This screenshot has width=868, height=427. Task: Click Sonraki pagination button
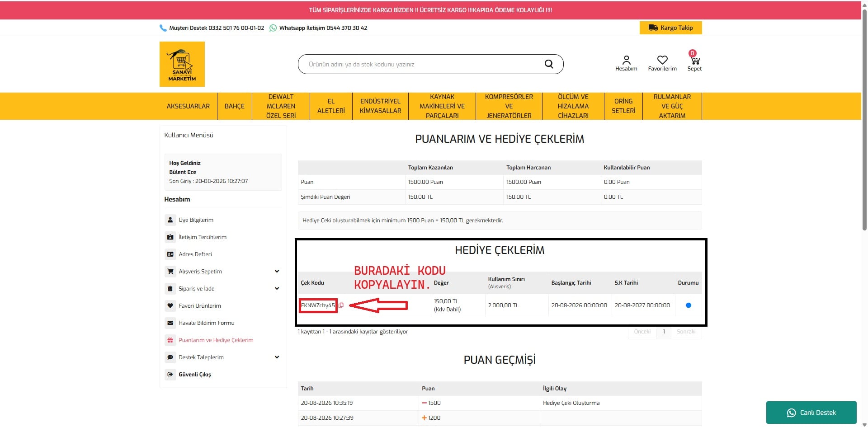(x=686, y=332)
